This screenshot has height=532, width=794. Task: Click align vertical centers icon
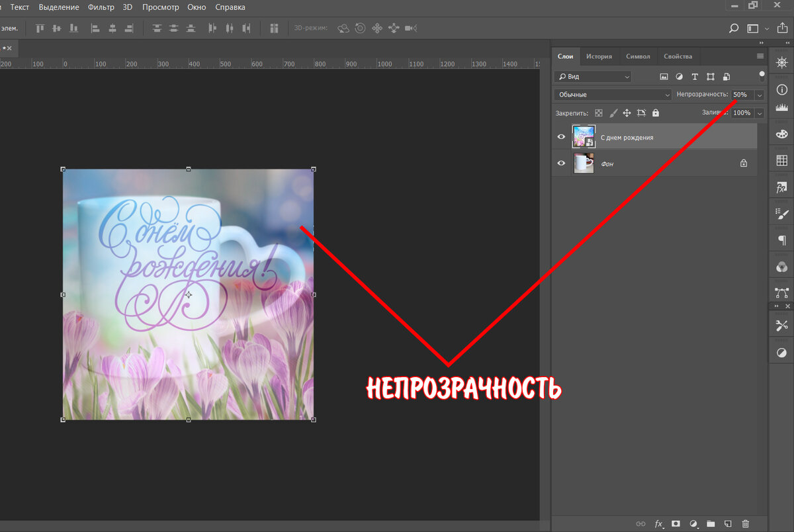tap(56, 28)
